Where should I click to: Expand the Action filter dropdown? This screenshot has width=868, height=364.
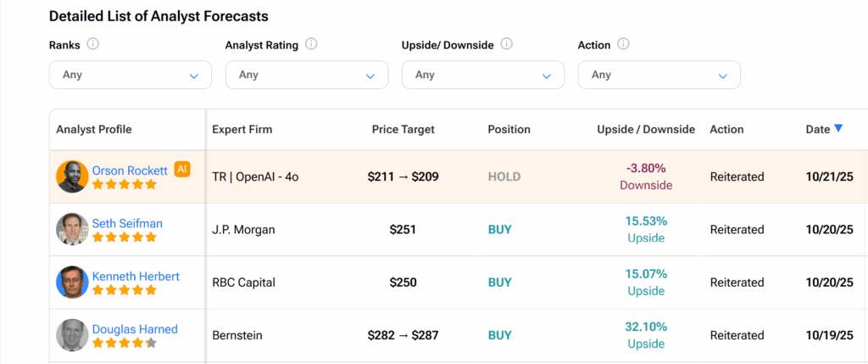(659, 75)
